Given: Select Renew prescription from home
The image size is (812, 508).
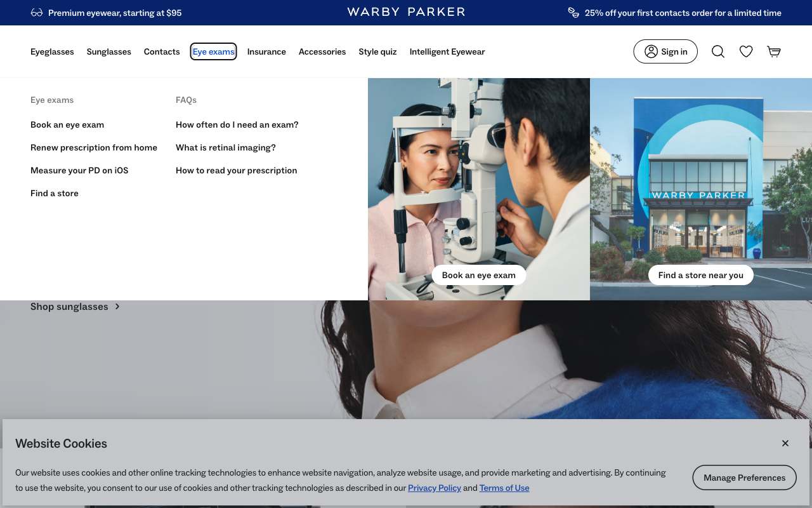Looking at the screenshot, I should tap(94, 147).
